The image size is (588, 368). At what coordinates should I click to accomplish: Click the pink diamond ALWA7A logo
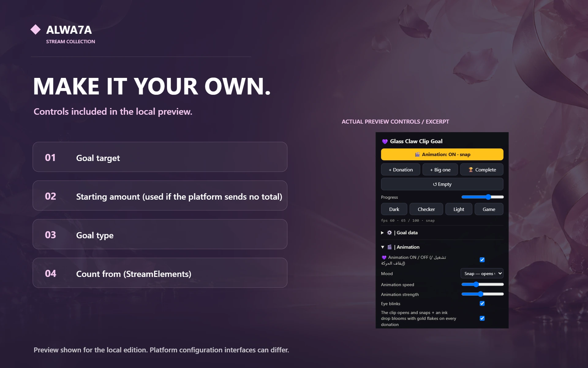pos(36,30)
